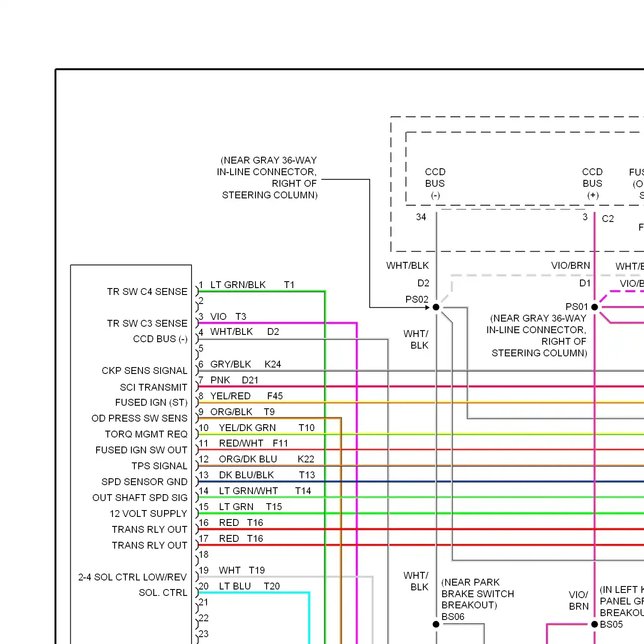The width and height of the screenshot is (644, 644).
Task: Click the 'ORG/BLK' wire label at pin 9
Action: [x=231, y=412]
